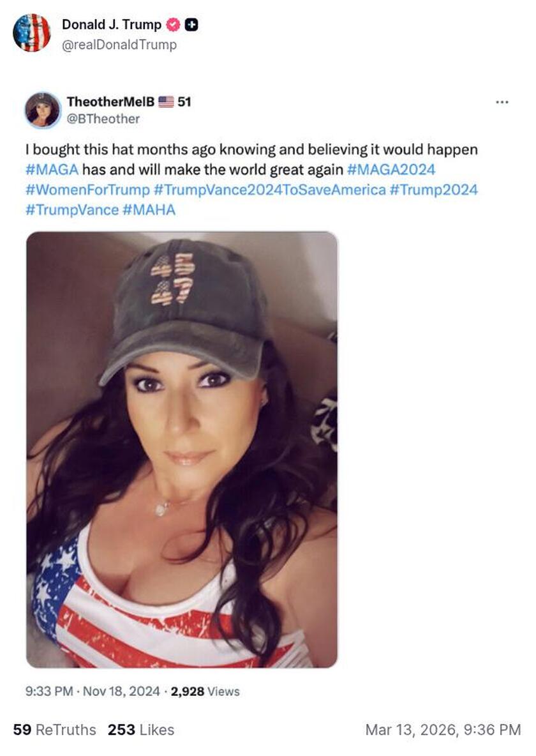Open Donald J. Trump display name
This screenshot has height=756, width=536.
pyautogui.click(x=112, y=25)
